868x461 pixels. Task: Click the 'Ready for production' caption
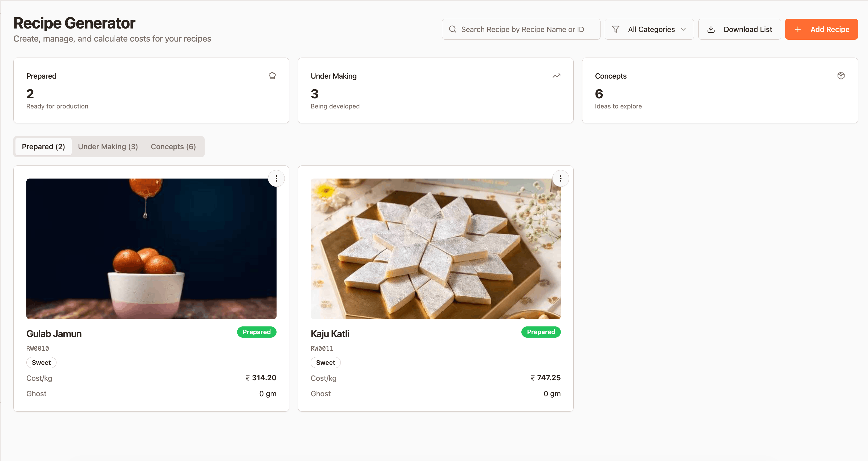[x=57, y=106]
